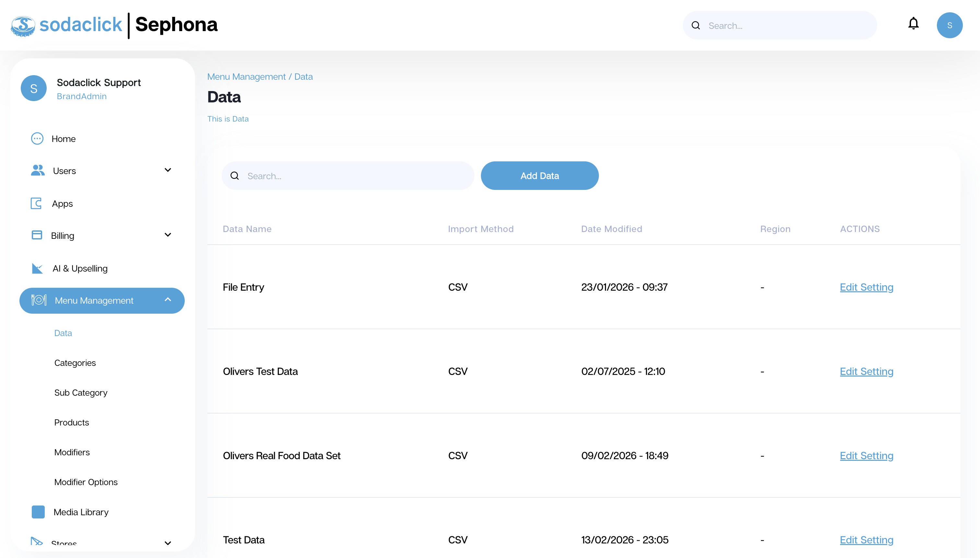Image resolution: width=980 pixels, height=558 pixels.
Task: Open the Categories submenu item
Action: 75,363
